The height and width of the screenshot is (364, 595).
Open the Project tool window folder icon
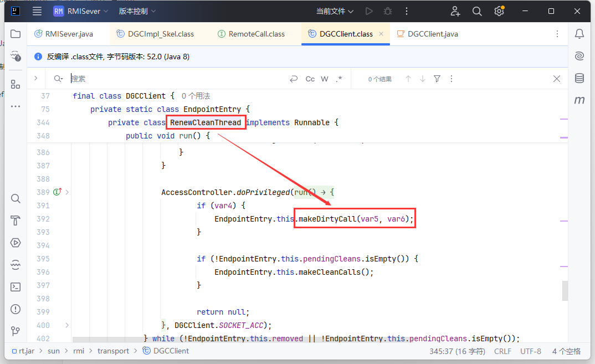click(x=16, y=34)
